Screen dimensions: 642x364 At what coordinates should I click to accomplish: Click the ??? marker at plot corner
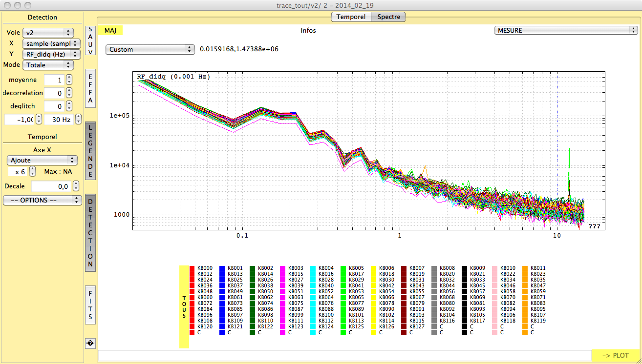[x=594, y=226]
